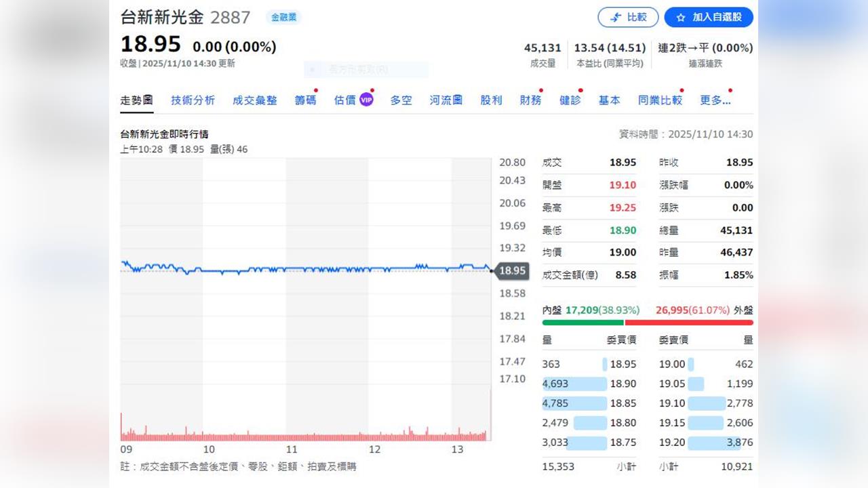Viewport: 868px width, 488px height.
Task: Select the 健診 tab
Action: click(x=570, y=100)
